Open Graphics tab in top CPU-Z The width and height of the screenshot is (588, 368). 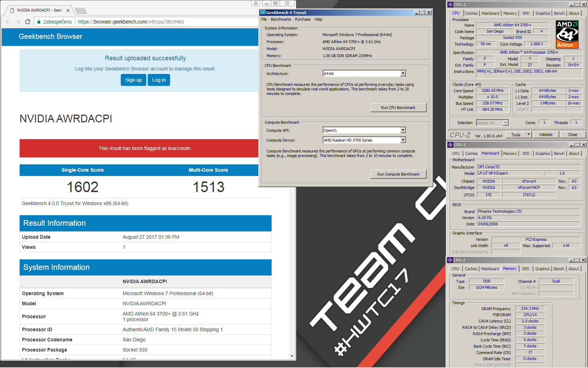[x=542, y=13]
